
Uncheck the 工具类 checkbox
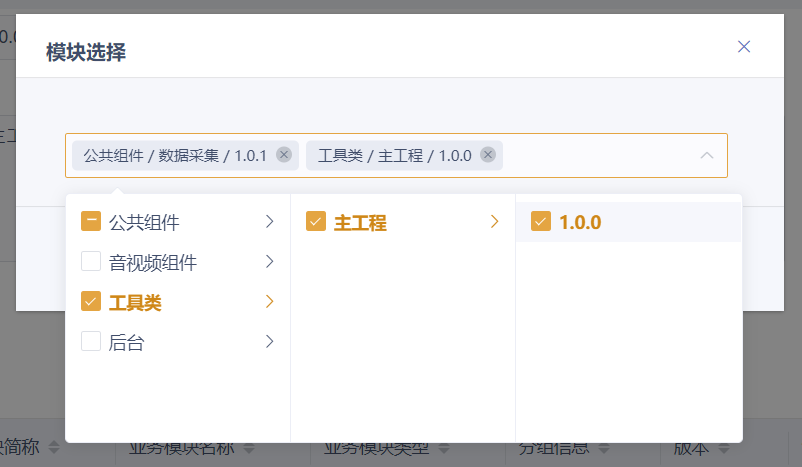[91, 302]
